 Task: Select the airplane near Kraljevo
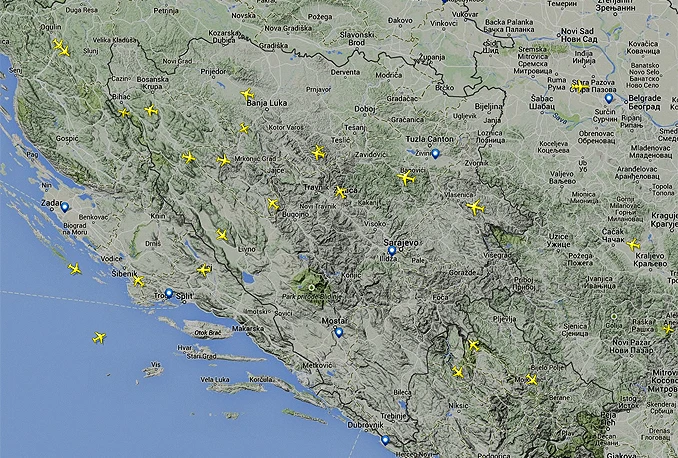point(633,244)
